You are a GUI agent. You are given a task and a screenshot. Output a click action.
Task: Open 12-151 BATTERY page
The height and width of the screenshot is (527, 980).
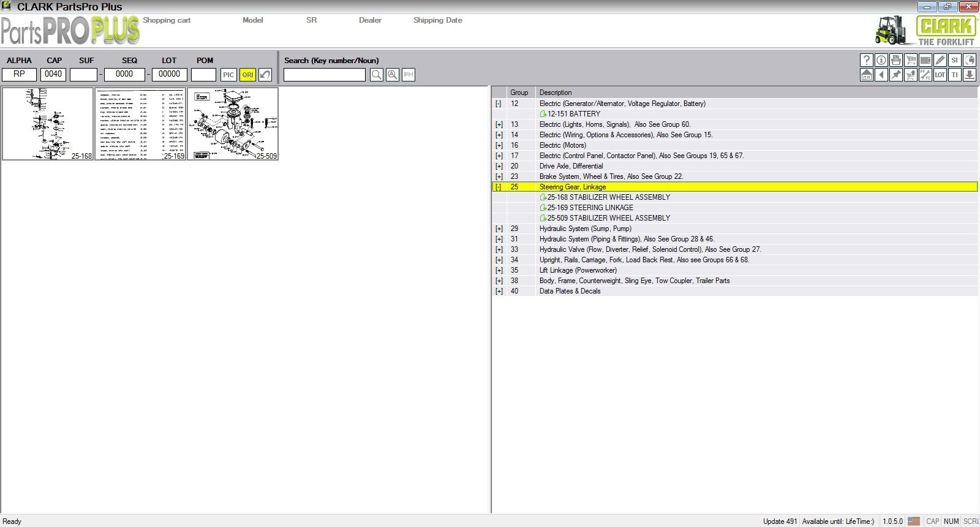pos(570,114)
